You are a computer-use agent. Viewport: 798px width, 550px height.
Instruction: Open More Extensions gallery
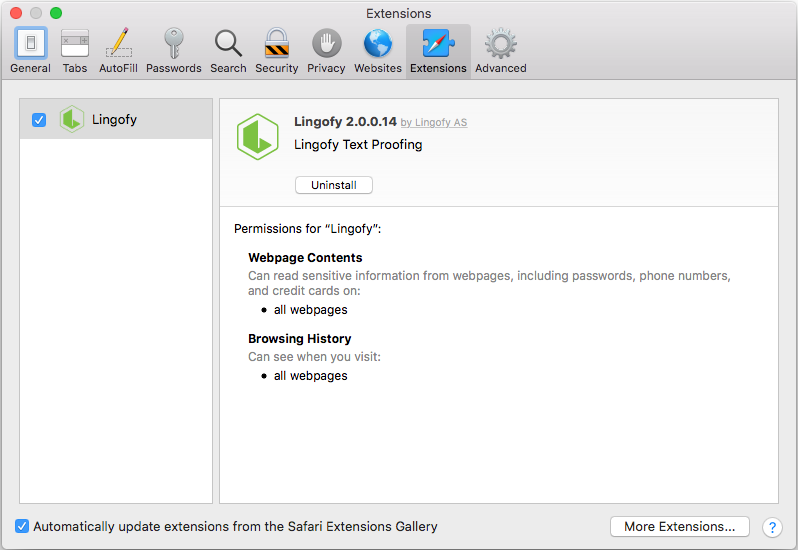679,527
